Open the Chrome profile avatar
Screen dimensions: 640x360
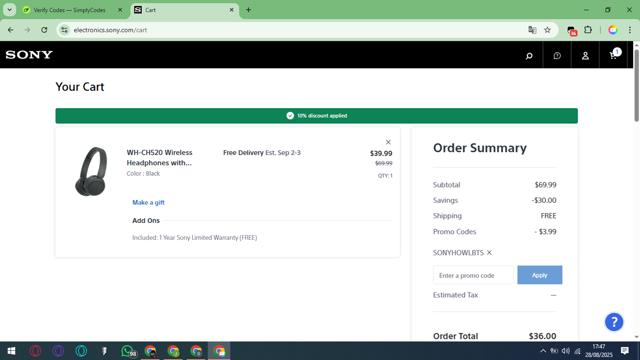click(613, 30)
